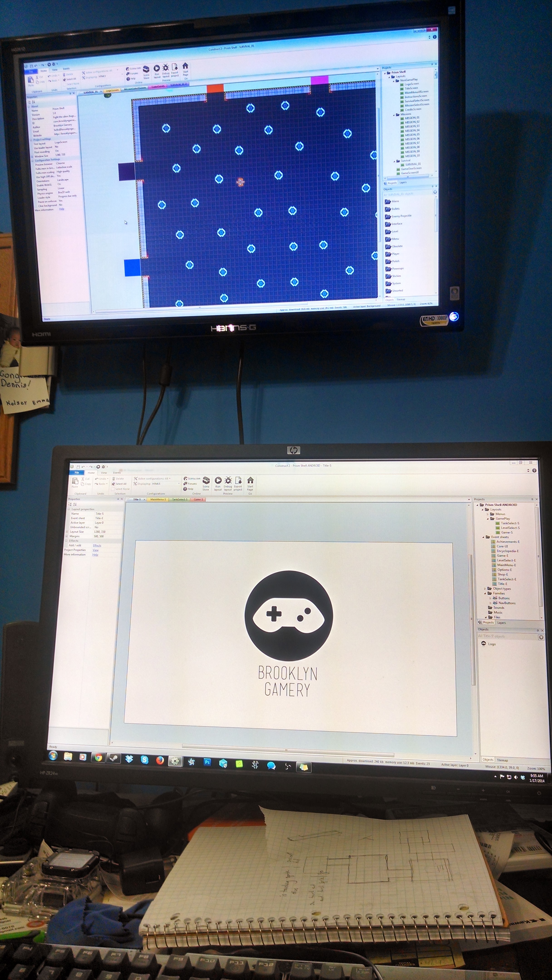Screen dimensions: 552x980
Task: Click Debug layout in Prism Shell ANDROID window
Action: point(228,483)
